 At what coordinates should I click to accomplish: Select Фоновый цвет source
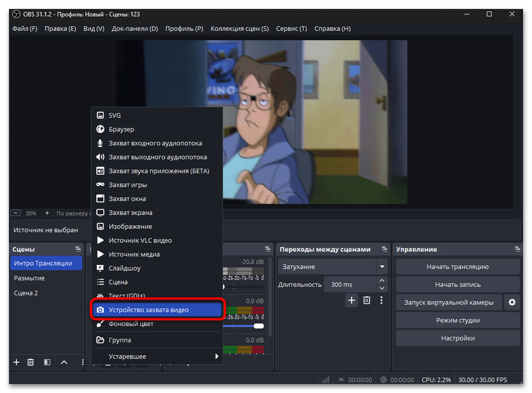coord(157,323)
